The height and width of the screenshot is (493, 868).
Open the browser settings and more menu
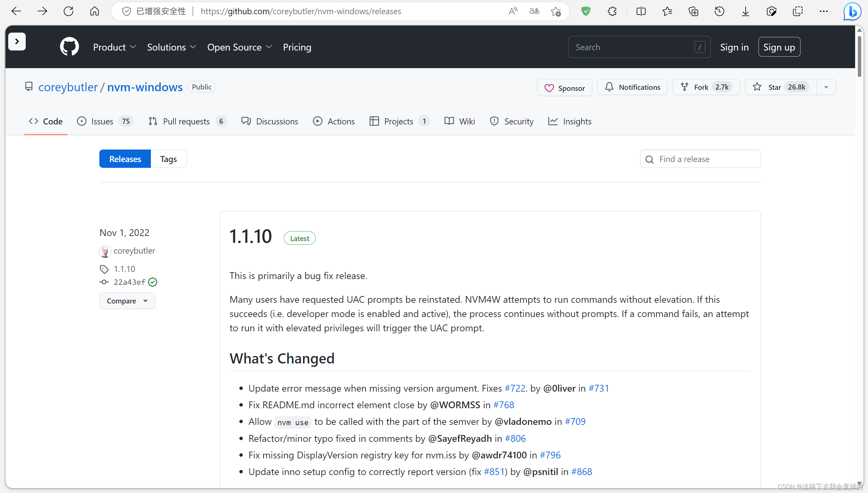pyautogui.click(x=824, y=11)
